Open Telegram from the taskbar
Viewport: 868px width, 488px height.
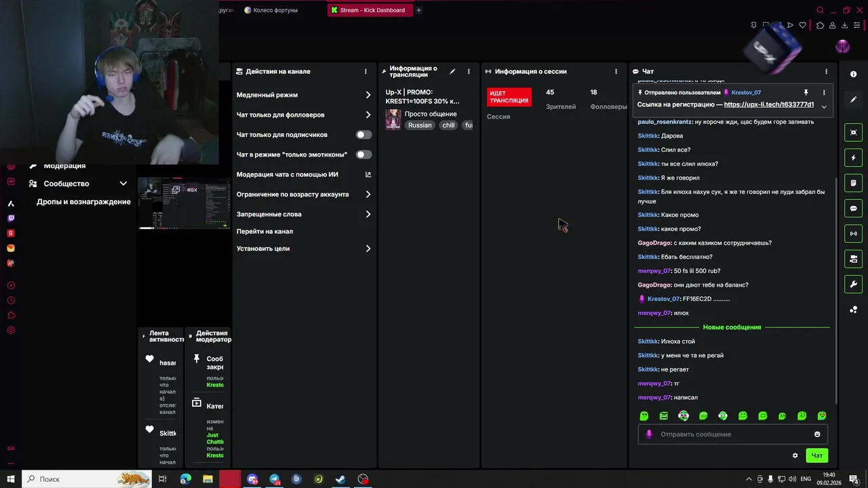(x=275, y=479)
